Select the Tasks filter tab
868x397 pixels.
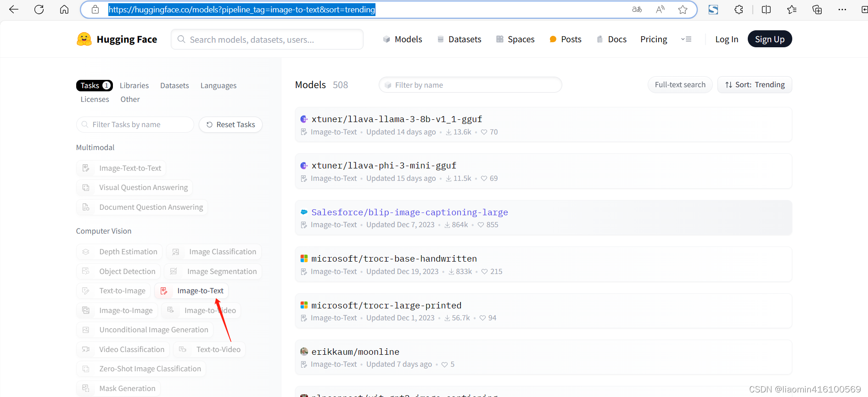click(x=95, y=85)
